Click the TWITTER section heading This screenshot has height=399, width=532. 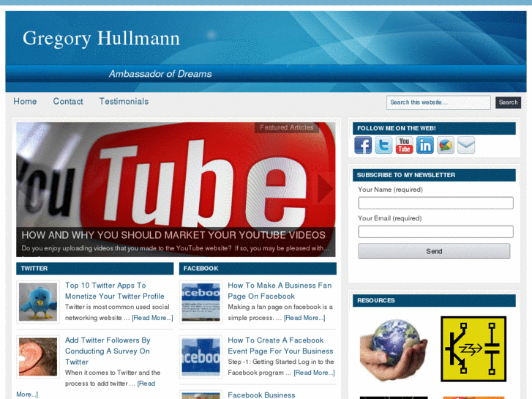(34, 268)
